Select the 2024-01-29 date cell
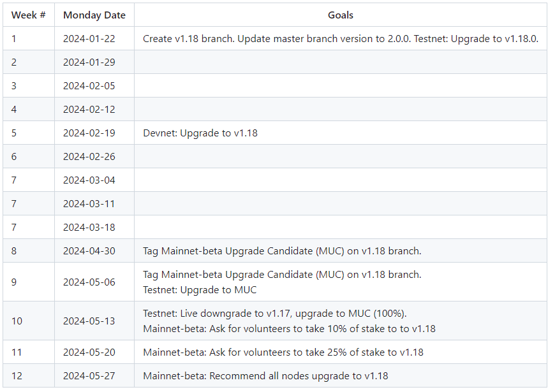Viewport: 555px width, 392px height. (x=89, y=62)
